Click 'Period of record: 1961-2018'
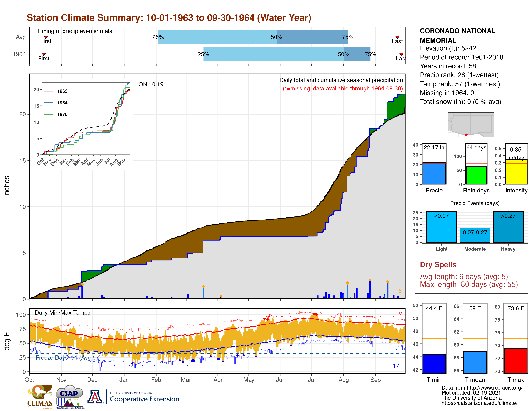 [x=461, y=57]
